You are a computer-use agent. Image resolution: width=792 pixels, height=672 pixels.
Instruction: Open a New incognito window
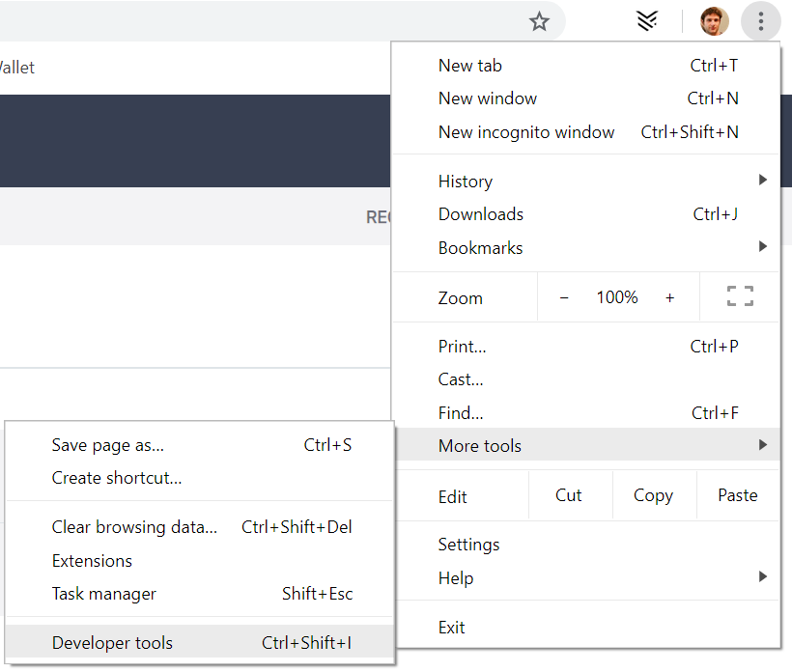[x=587, y=132]
